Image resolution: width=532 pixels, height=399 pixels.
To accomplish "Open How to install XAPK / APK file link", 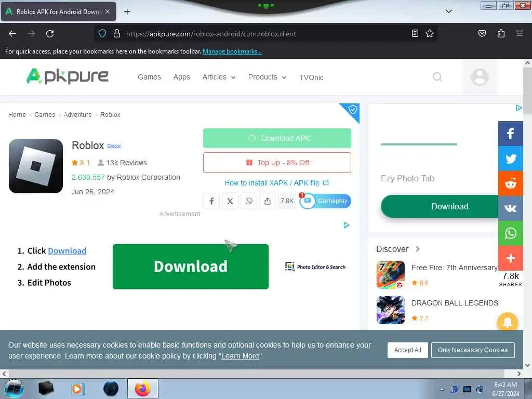I will click(276, 183).
